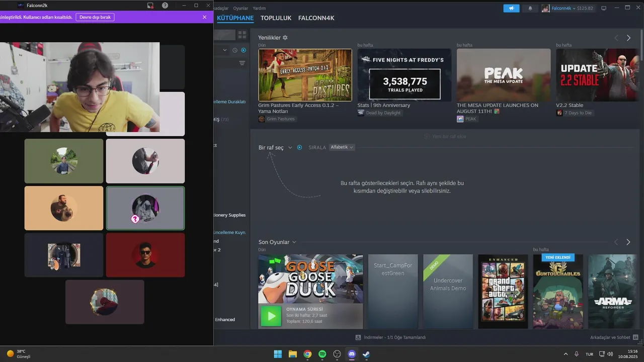The width and height of the screenshot is (644, 362).
Task: Open the TOPLULUK tab
Action: pos(276,18)
